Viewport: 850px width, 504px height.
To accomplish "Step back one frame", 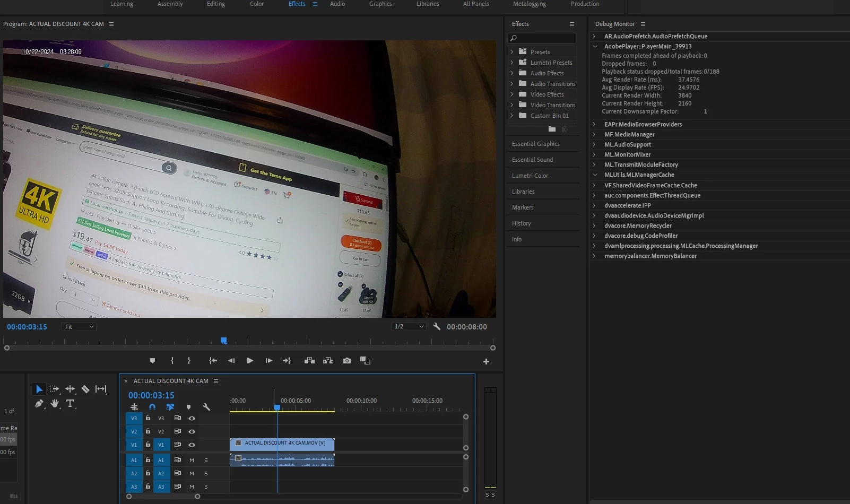I will (x=231, y=361).
